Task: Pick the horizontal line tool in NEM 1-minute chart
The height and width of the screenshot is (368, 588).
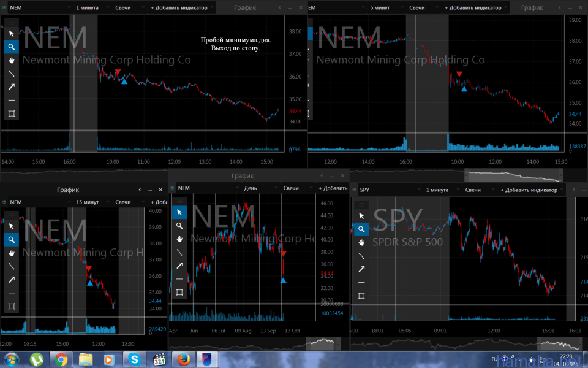Action: [x=12, y=100]
